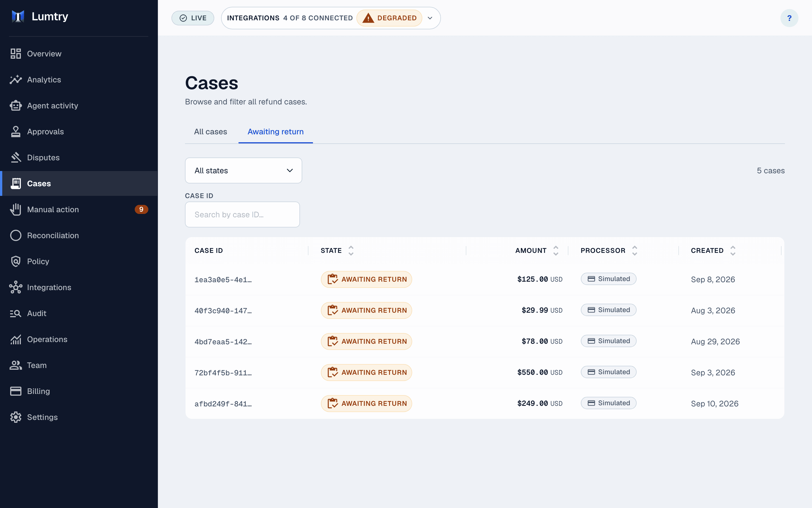
Task: Click the Aug 3, 2026 created date
Action: click(713, 310)
